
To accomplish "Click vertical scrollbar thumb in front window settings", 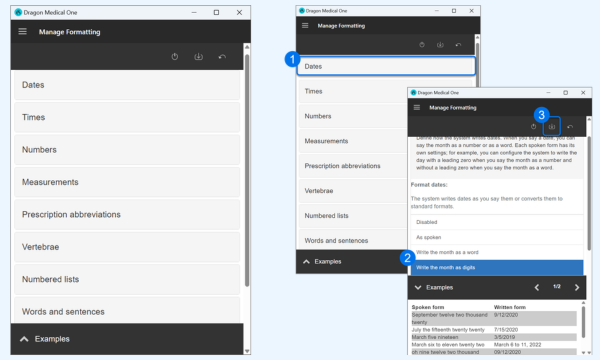I will point(589,193).
